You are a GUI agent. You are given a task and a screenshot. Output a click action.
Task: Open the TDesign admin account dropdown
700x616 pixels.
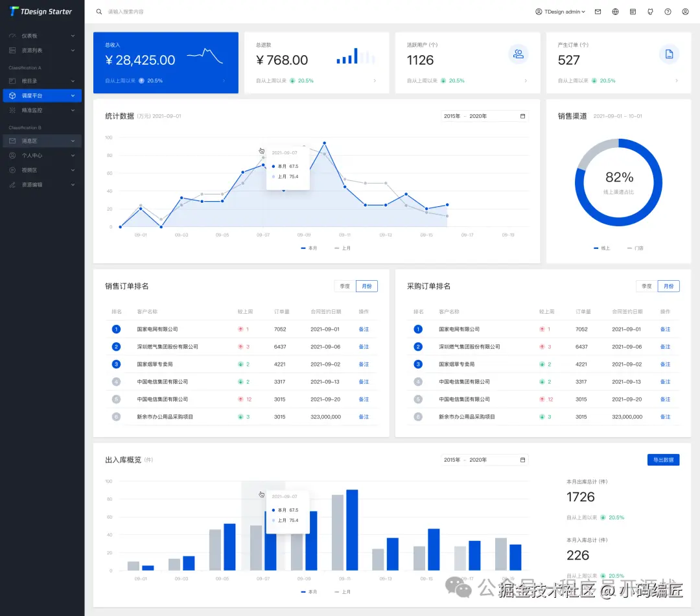point(560,12)
